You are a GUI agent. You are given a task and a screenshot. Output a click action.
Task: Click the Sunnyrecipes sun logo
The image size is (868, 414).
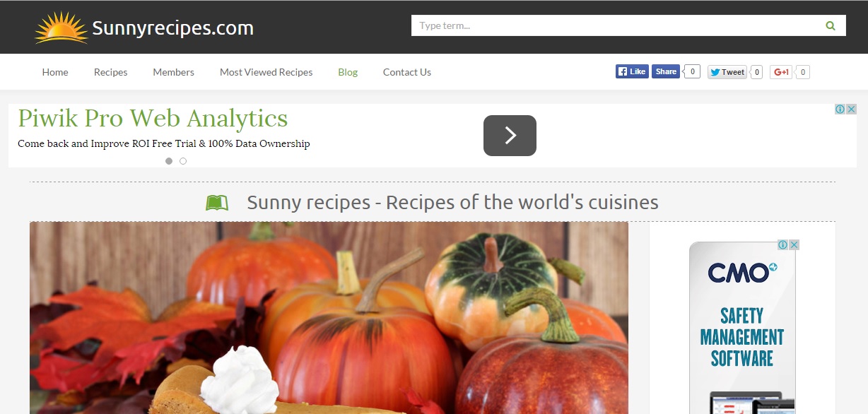pyautogui.click(x=61, y=28)
